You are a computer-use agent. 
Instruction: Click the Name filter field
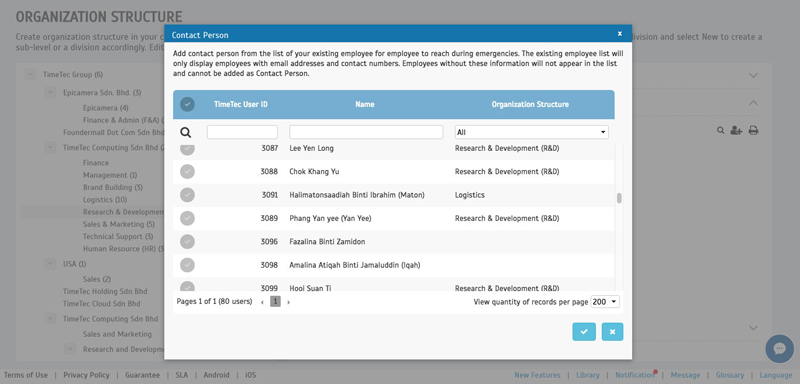(366, 132)
